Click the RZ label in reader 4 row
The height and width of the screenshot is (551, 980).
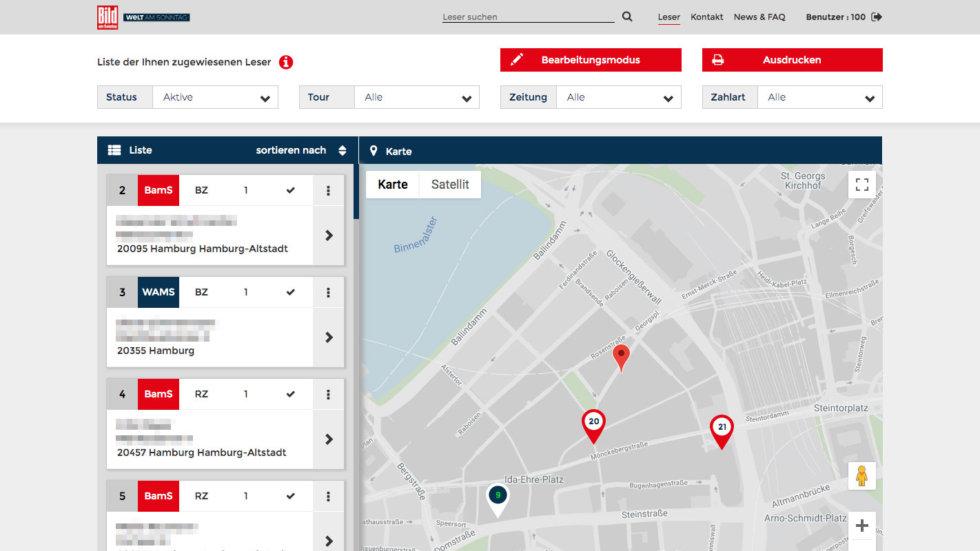click(201, 395)
